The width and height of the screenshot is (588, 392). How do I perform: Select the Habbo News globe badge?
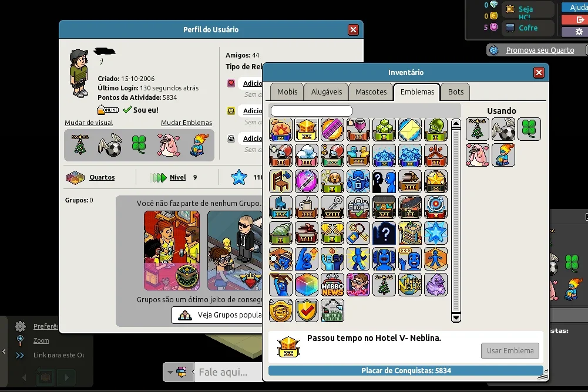[x=410, y=285]
